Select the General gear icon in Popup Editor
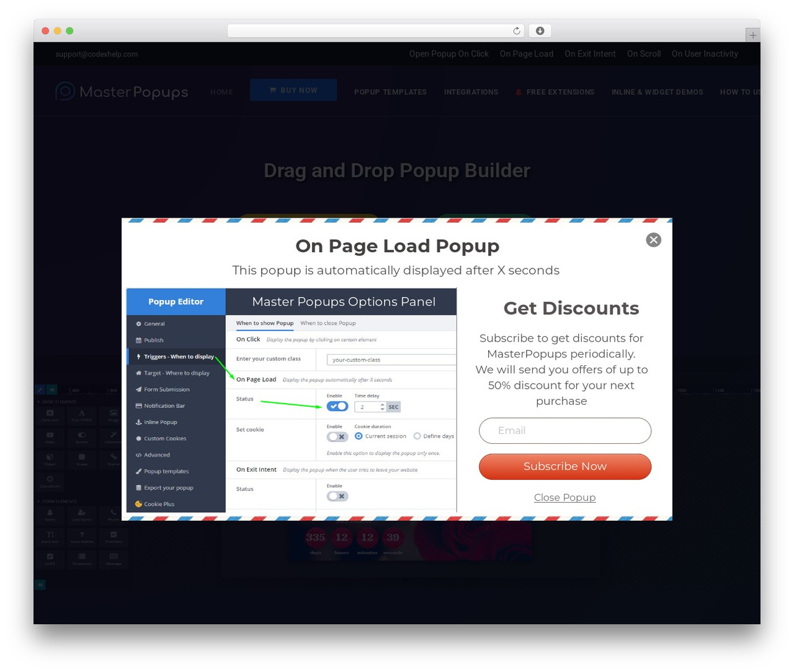The width and height of the screenshot is (794, 672). pyautogui.click(x=138, y=324)
